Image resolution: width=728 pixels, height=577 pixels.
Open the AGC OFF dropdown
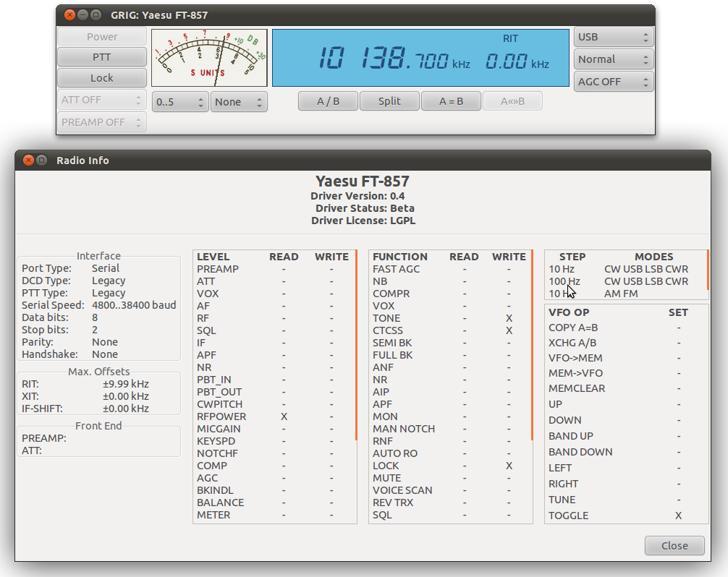614,81
